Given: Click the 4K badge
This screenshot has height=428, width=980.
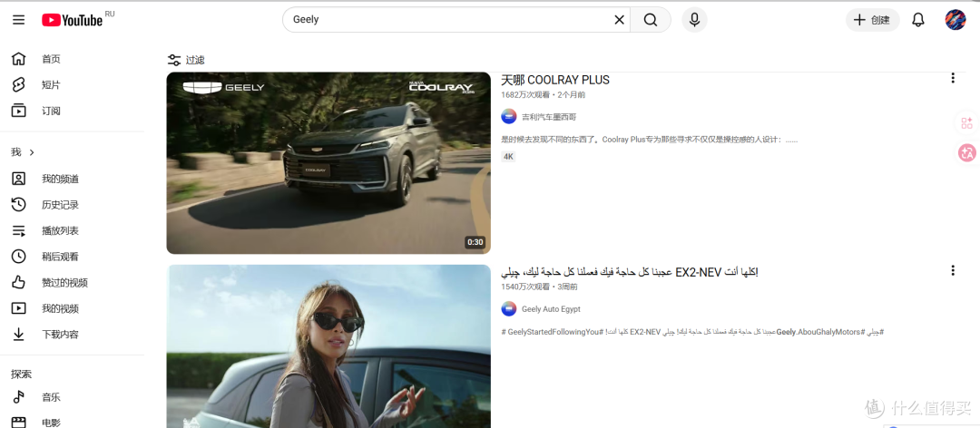Looking at the screenshot, I should (508, 157).
